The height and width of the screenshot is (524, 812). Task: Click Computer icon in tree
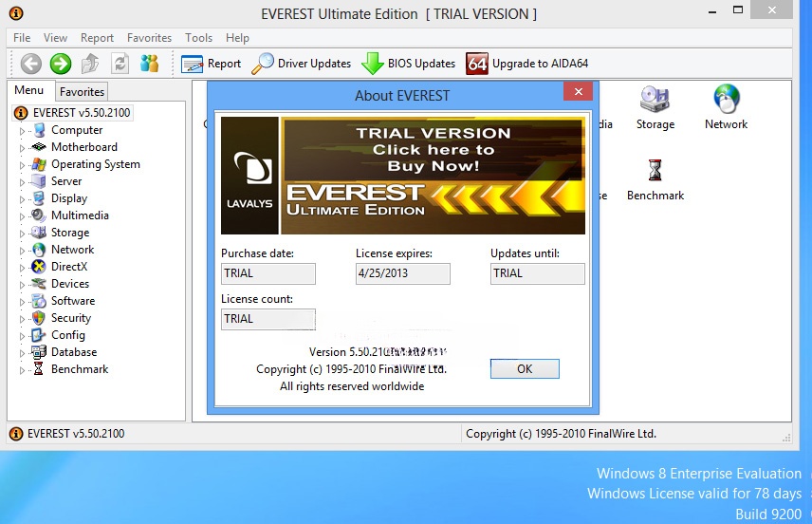tap(39, 130)
